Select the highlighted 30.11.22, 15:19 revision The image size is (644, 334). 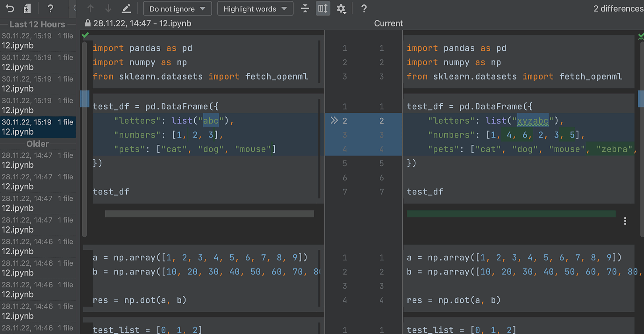tap(37, 127)
